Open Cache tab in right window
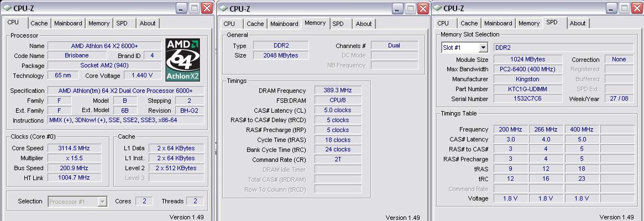 coord(469,23)
